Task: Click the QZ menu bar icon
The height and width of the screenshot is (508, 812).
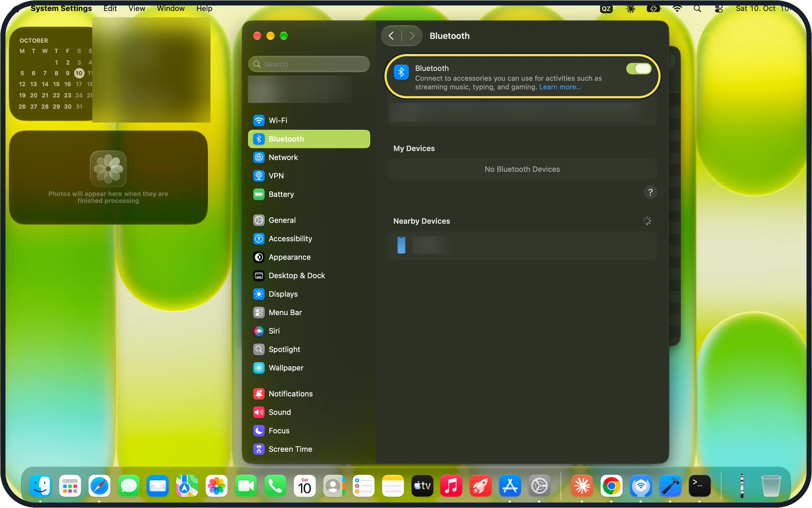Action: pyautogui.click(x=606, y=9)
